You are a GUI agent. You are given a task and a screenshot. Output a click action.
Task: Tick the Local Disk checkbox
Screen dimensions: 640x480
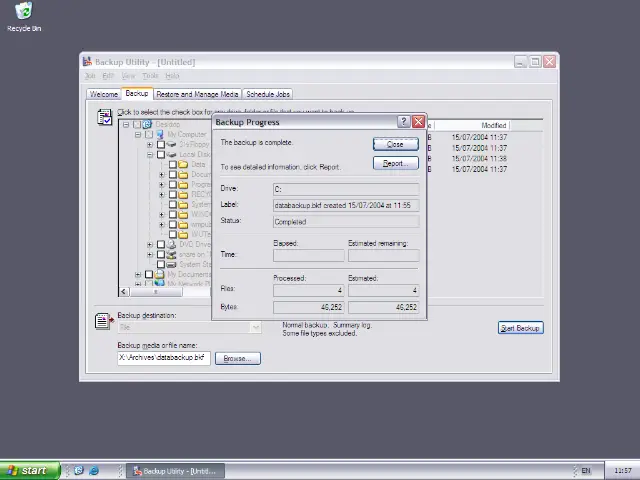[160, 155]
